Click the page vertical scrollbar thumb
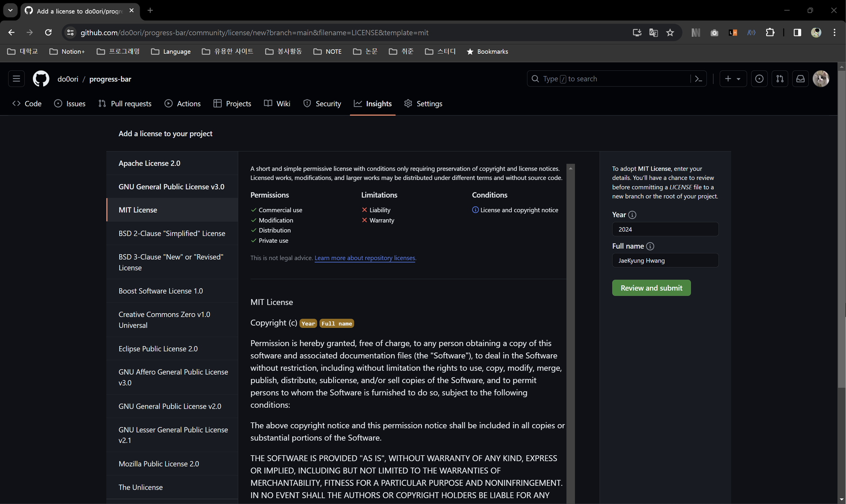This screenshot has height=504, width=846. pyautogui.click(x=841, y=229)
